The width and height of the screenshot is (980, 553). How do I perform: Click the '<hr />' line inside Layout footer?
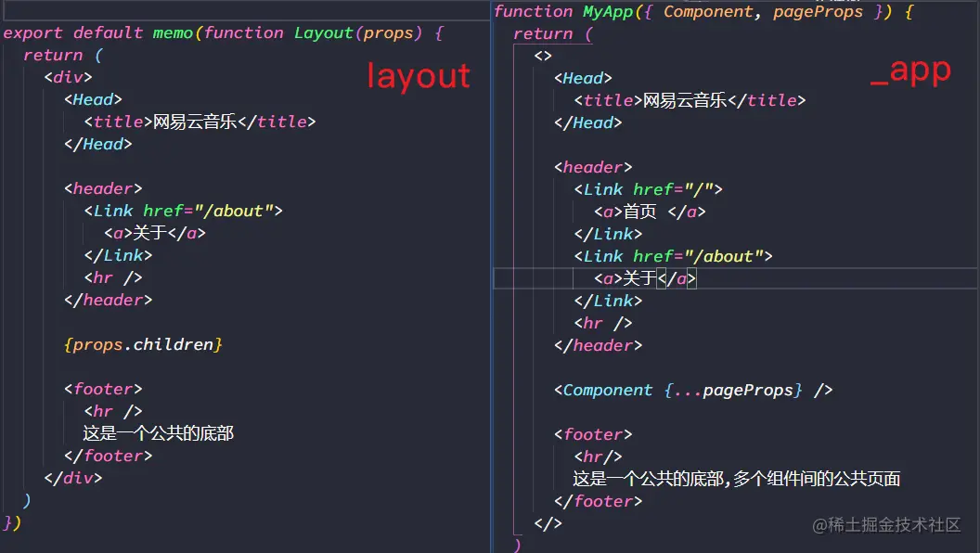click(113, 411)
